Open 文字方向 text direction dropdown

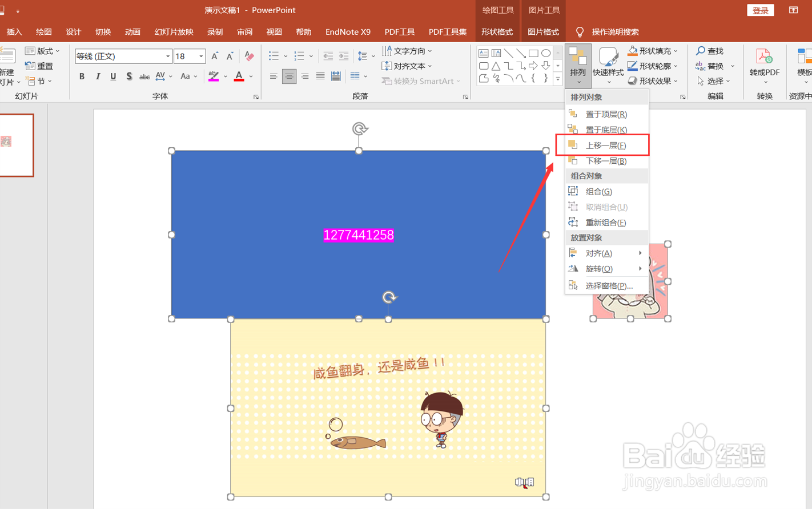(x=407, y=51)
